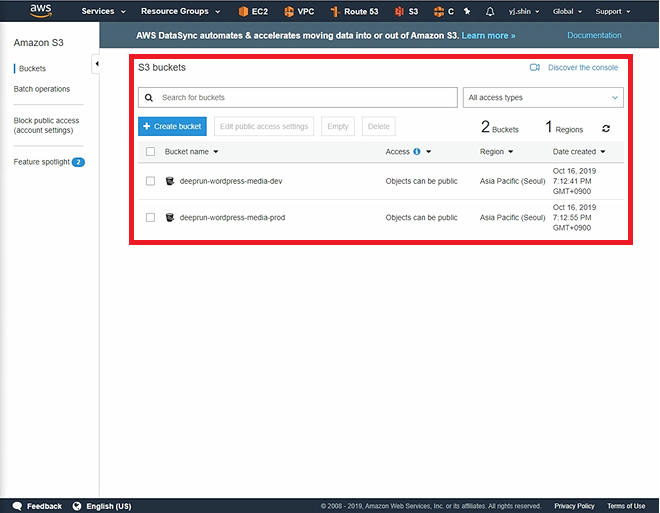The width and height of the screenshot is (660, 513).
Task: Open the Global region dropdown
Action: pyautogui.click(x=567, y=11)
